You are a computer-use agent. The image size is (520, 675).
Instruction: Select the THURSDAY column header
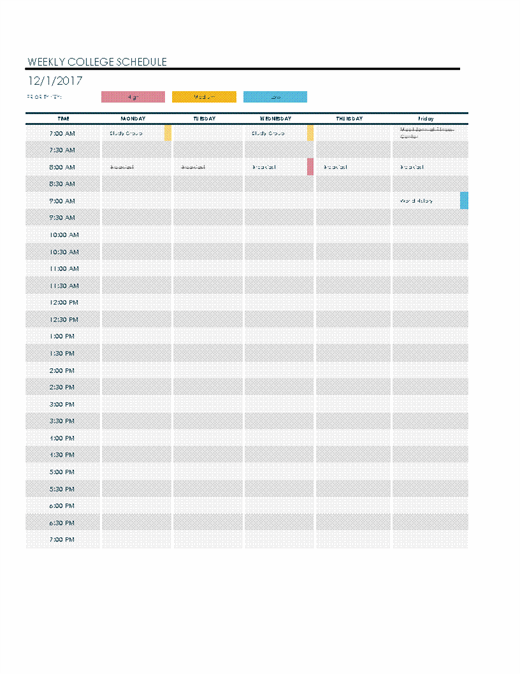pyautogui.click(x=350, y=118)
